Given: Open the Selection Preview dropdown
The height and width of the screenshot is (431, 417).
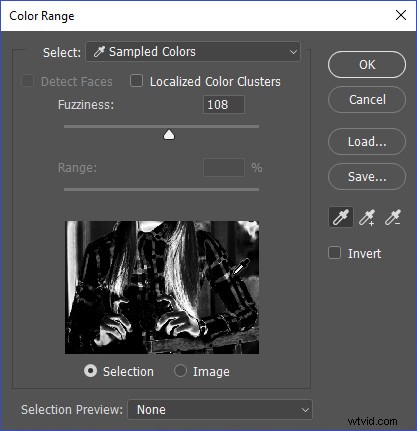Looking at the screenshot, I should pos(220,410).
